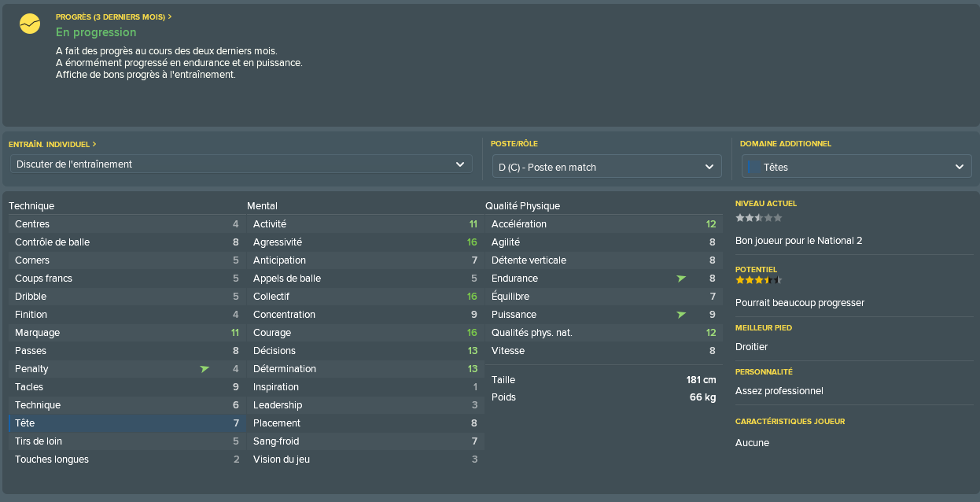The height and width of the screenshot is (502, 980).
Task: Click the Potentiel star rating
Action: pyautogui.click(x=758, y=279)
